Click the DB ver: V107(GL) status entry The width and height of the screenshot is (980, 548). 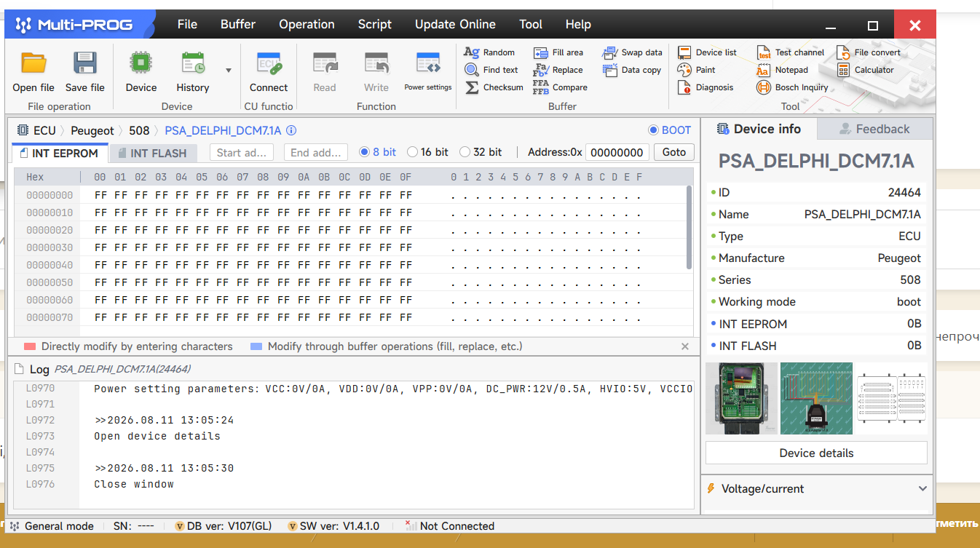click(x=224, y=526)
